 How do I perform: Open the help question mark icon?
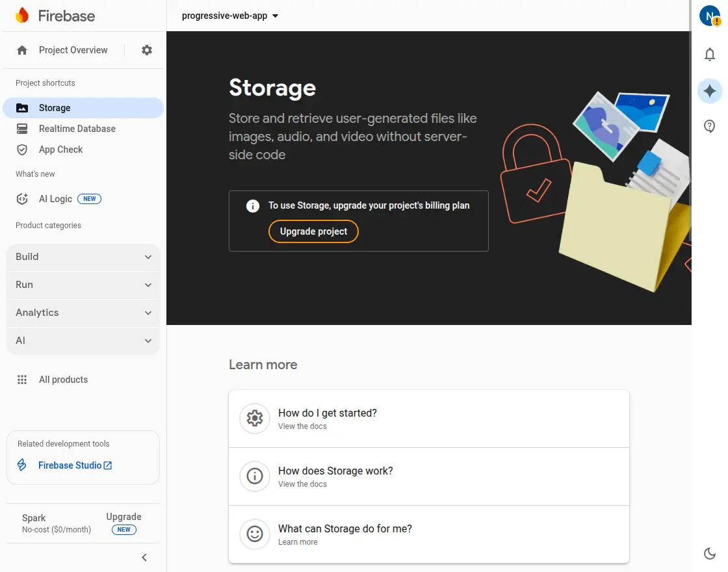pyautogui.click(x=709, y=126)
